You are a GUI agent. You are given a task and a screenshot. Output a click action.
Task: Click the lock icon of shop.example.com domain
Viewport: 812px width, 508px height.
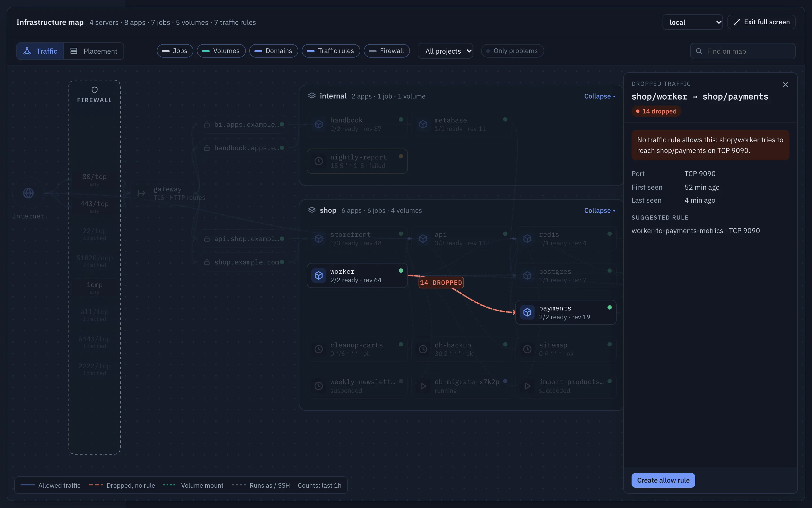pyautogui.click(x=207, y=262)
